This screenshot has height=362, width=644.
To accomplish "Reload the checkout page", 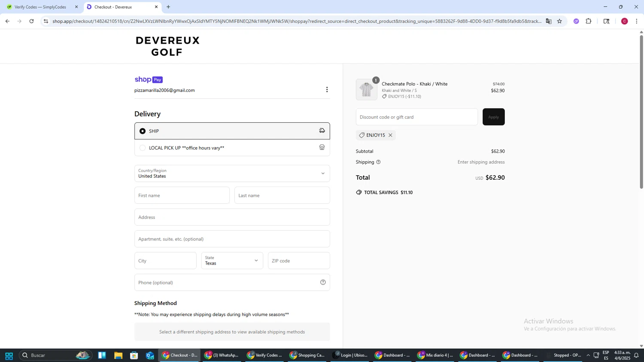I will click(31, 21).
